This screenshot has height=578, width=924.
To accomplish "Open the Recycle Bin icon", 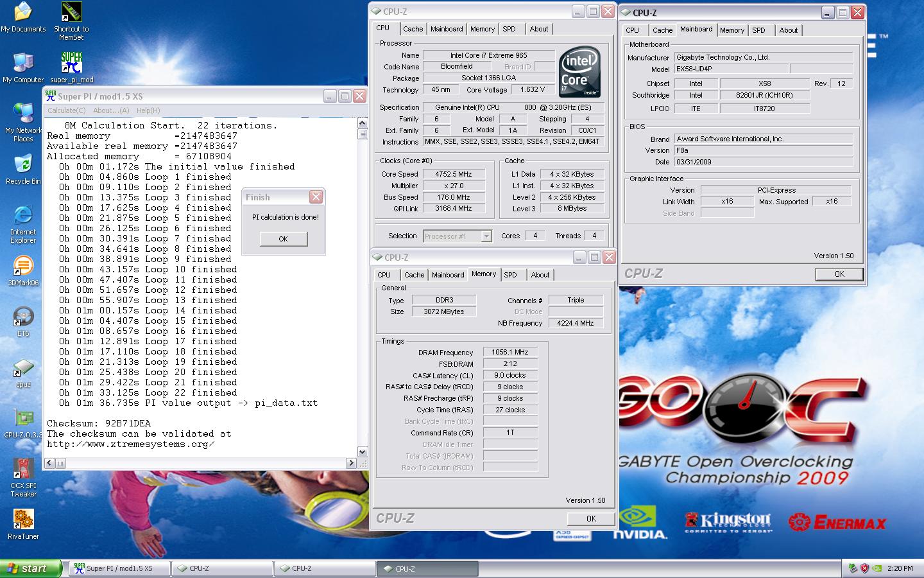I will [23, 170].
